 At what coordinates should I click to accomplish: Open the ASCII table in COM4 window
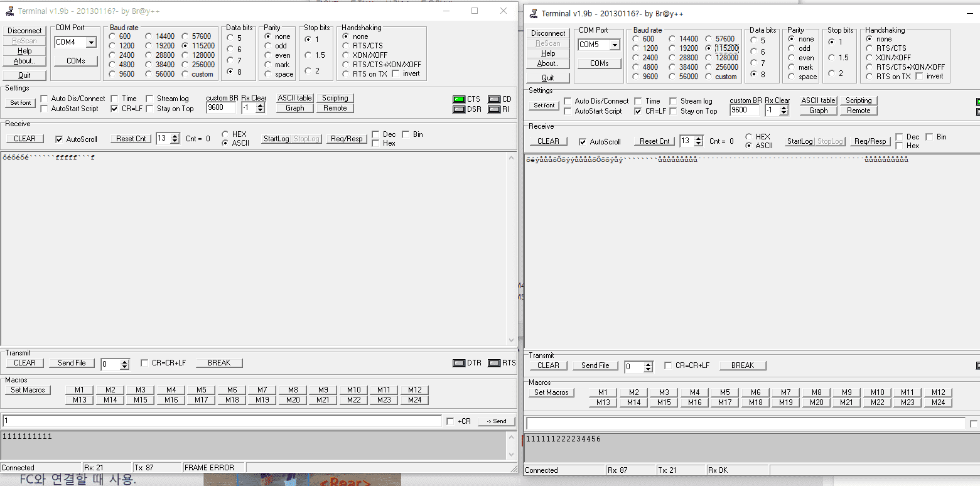pyautogui.click(x=295, y=98)
